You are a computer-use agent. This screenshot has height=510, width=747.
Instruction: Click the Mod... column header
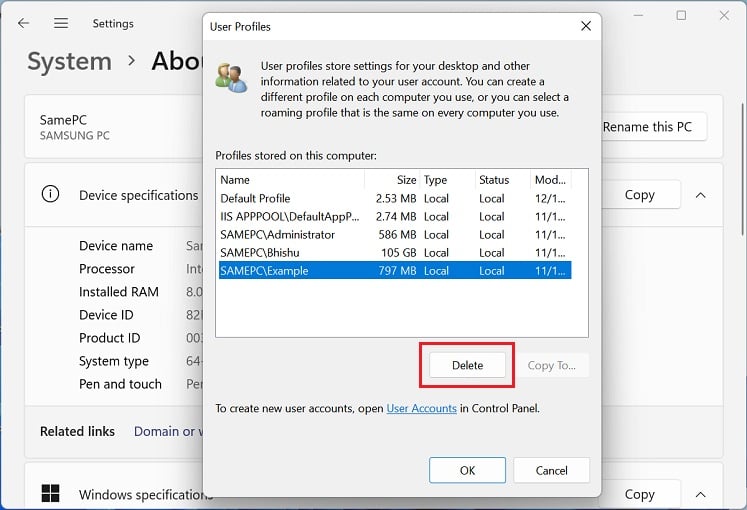(551, 180)
